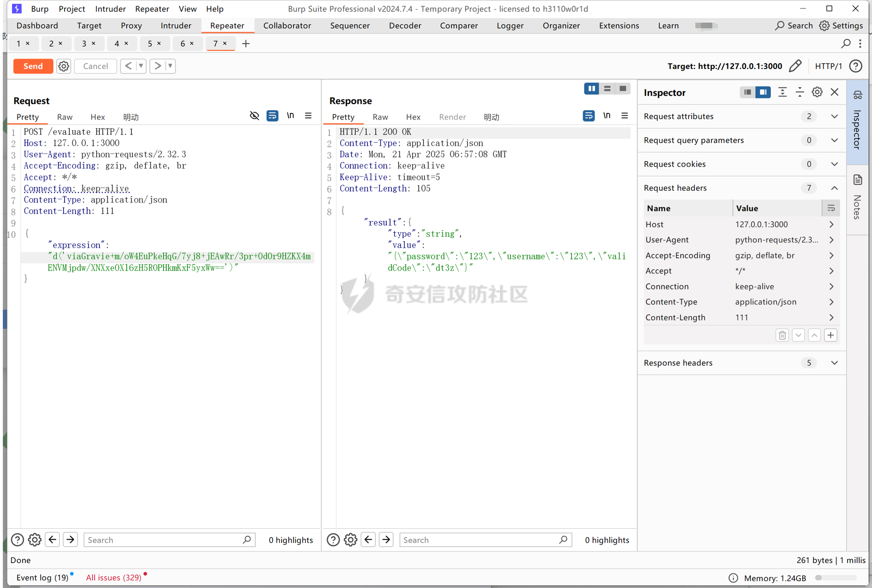Viewport: 872px width, 588px height.
Task: Click HTTP/1 protocol selector
Action: [828, 66]
